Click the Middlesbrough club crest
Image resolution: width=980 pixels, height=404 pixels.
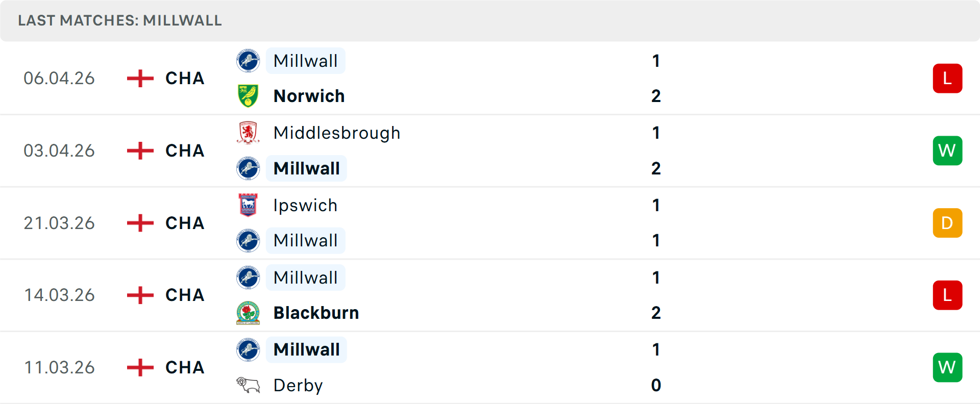249,133
